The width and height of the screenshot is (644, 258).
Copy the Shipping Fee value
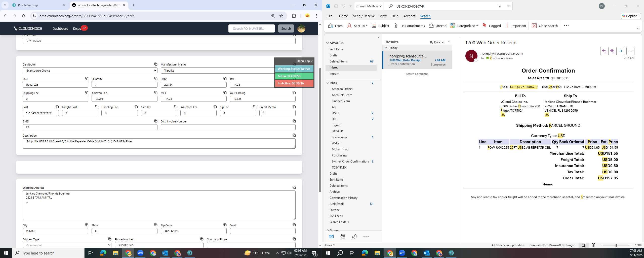click(x=87, y=93)
